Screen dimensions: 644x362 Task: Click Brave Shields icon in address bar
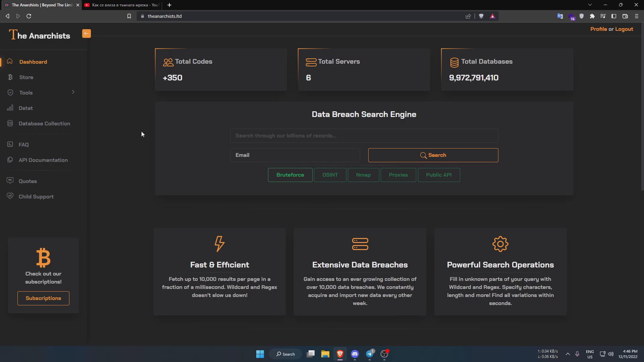tap(481, 16)
